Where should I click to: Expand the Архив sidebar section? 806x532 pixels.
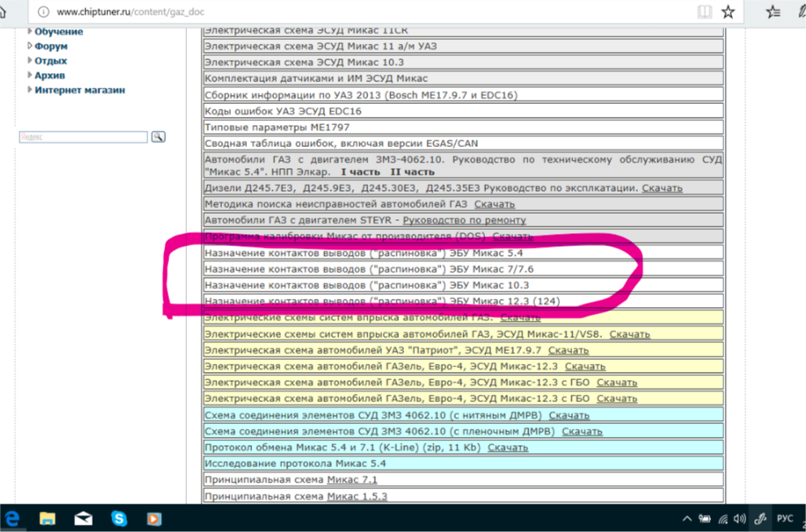click(49, 76)
